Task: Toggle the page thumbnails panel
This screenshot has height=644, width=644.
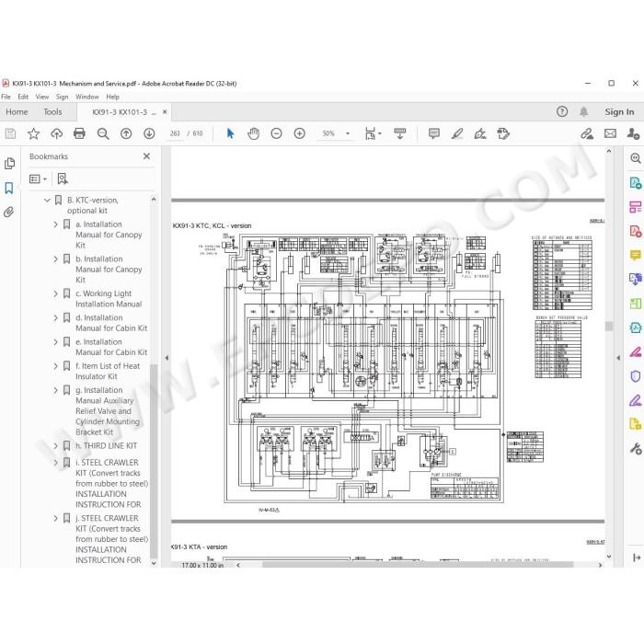Action: [9, 164]
